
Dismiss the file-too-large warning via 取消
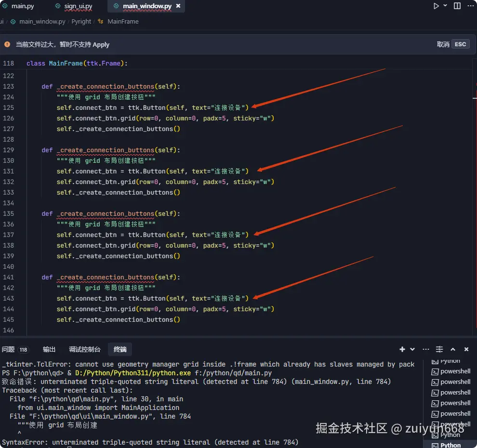click(443, 44)
